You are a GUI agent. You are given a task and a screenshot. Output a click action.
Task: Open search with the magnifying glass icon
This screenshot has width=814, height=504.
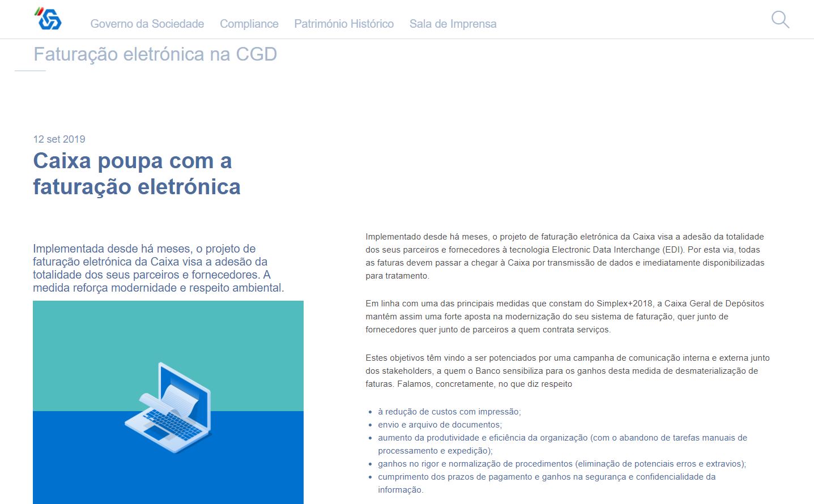click(x=780, y=20)
